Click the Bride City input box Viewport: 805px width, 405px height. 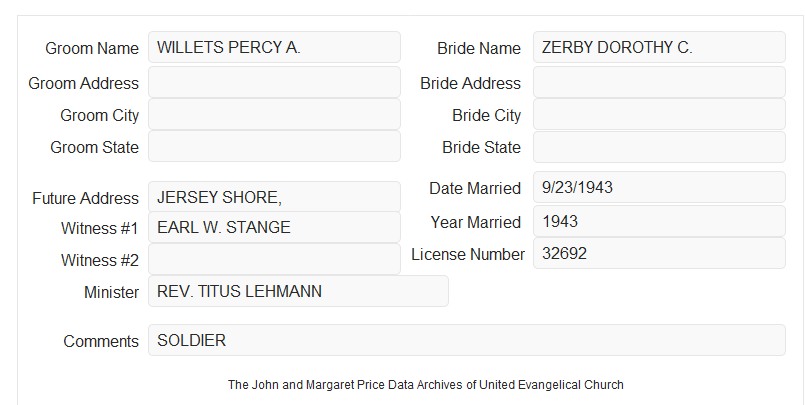click(x=659, y=114)
